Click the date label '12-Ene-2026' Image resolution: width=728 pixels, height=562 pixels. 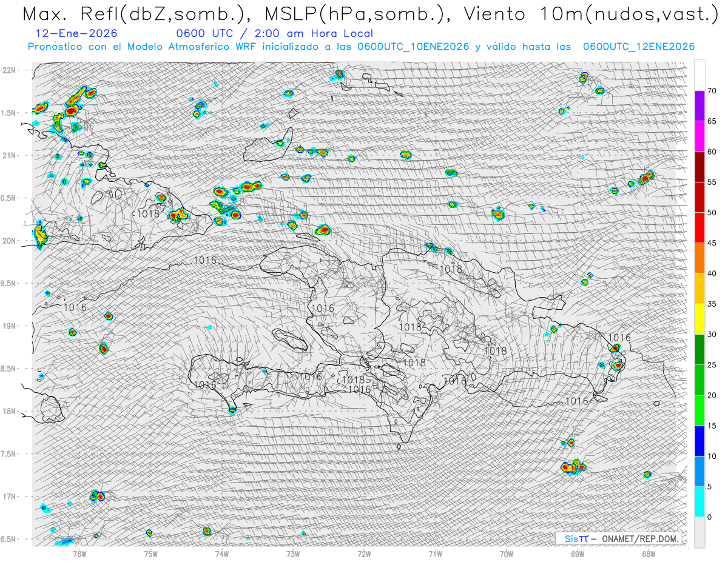click(76, 34)
